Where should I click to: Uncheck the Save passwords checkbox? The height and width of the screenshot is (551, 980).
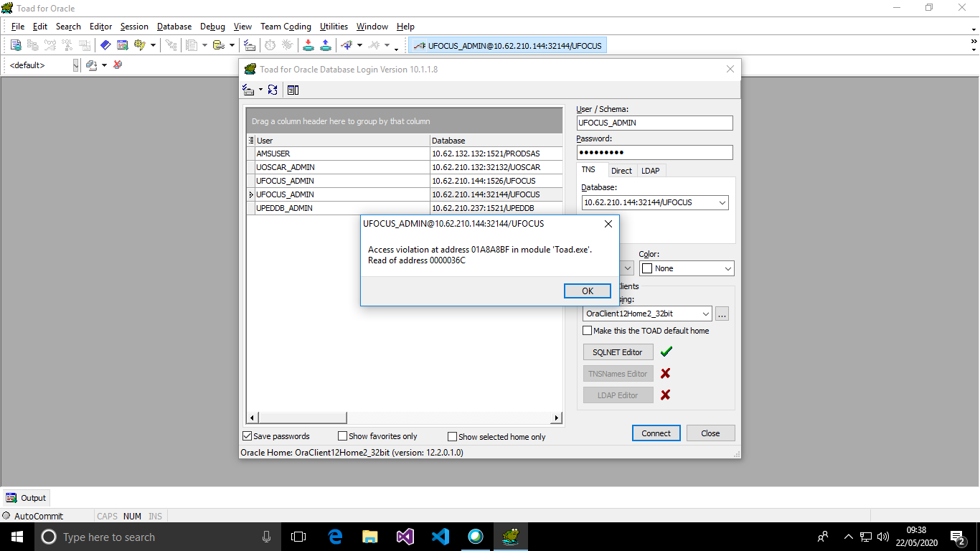point(248,436)
